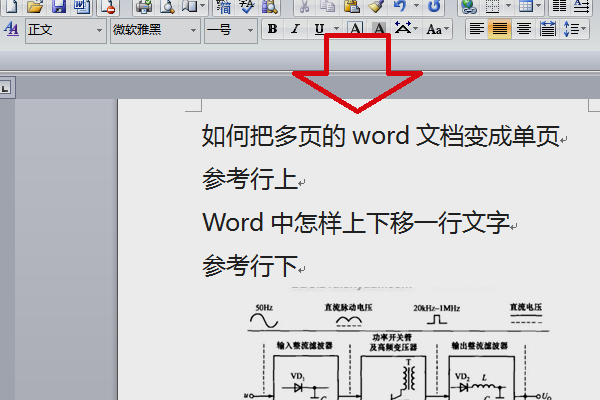Open line spacing icon

click(570, 29)
